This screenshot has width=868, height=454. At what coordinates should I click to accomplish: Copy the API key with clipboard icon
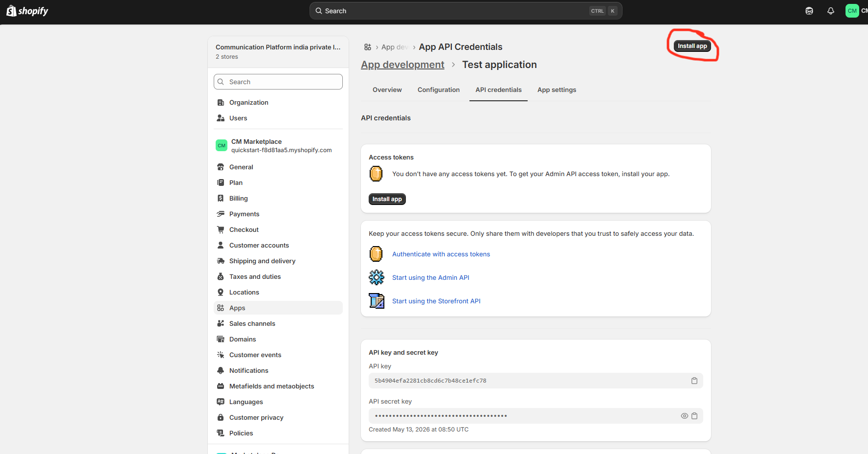pos(694,381)
